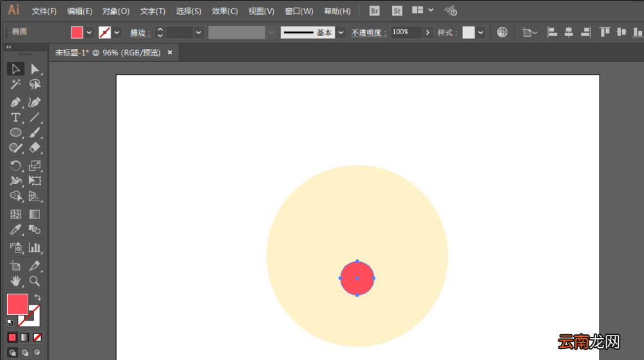Image resolution: width=644 pixels, height=360 pixels.
Task: Open the stroke weight dropdown
Action: pyautogui.click(x=199, y=32)
